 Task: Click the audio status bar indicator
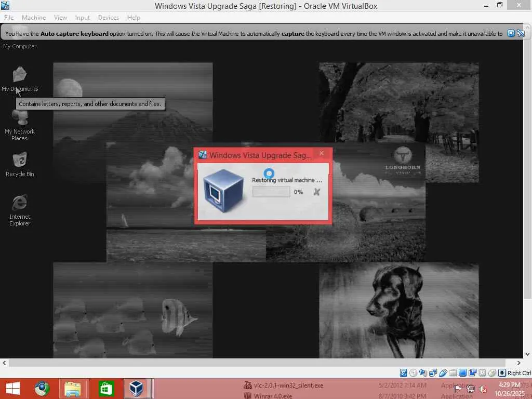point(423,373)
